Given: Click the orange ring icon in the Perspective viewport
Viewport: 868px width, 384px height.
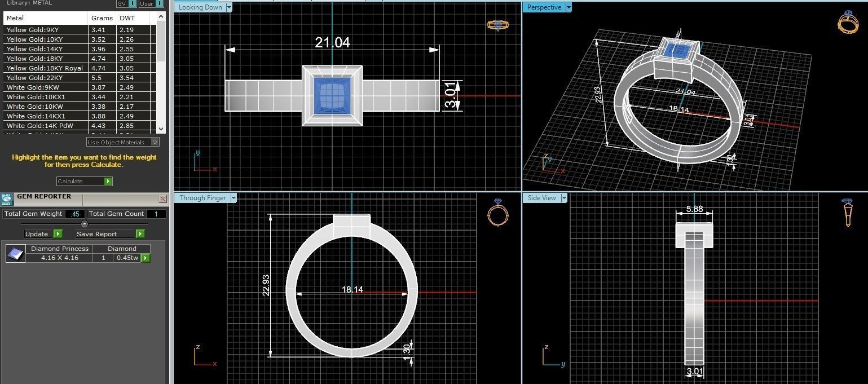Looking at the screenshot, I should coord(848,23).
